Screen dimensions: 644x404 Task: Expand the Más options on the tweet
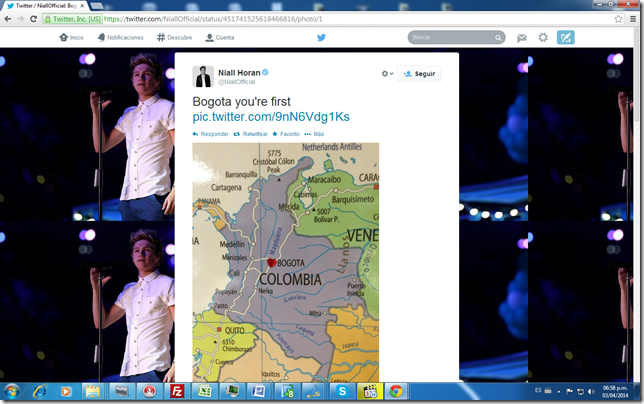314,134
